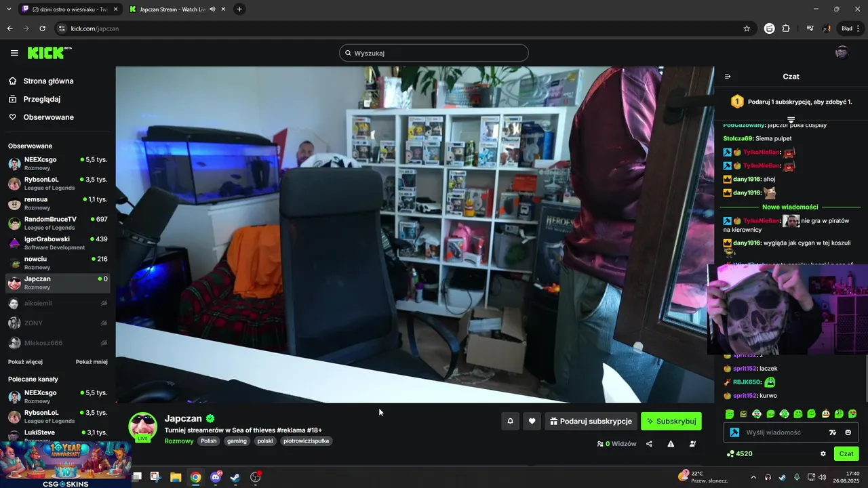Click the Rozmowy category link under stream title
The height and width of the screenshot is (488, 868).
pyautogui.click(x=179, y=441)
